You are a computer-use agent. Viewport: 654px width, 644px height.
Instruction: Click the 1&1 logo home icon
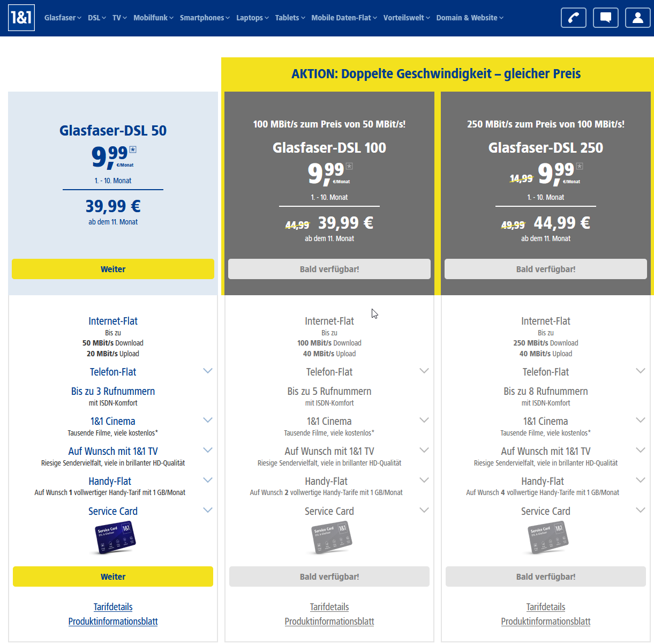coord(21,18)
